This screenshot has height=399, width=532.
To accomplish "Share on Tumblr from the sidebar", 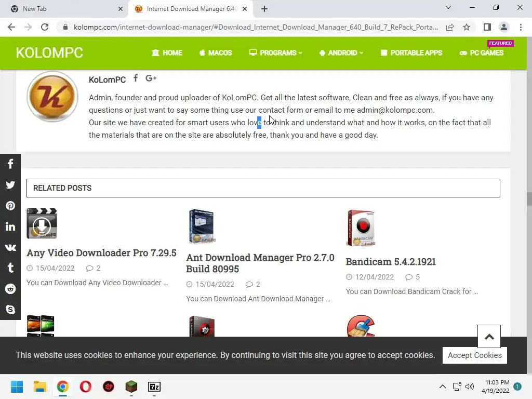I will pyautogui.click(x=10, y=268).
